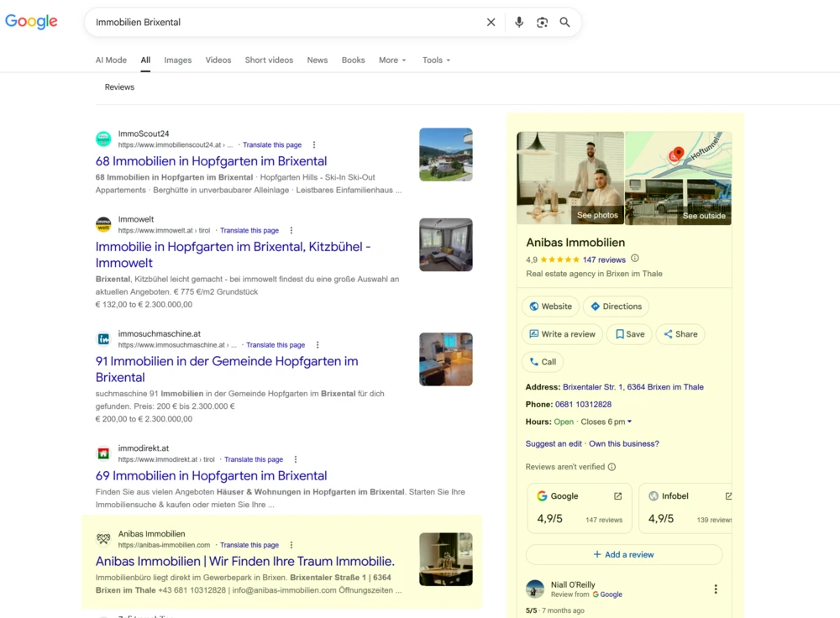This screenshot has width=840, height=618.
Task: Open See photos thumbnail of Anibas Immobilien
Action: [x=570, y=178]
